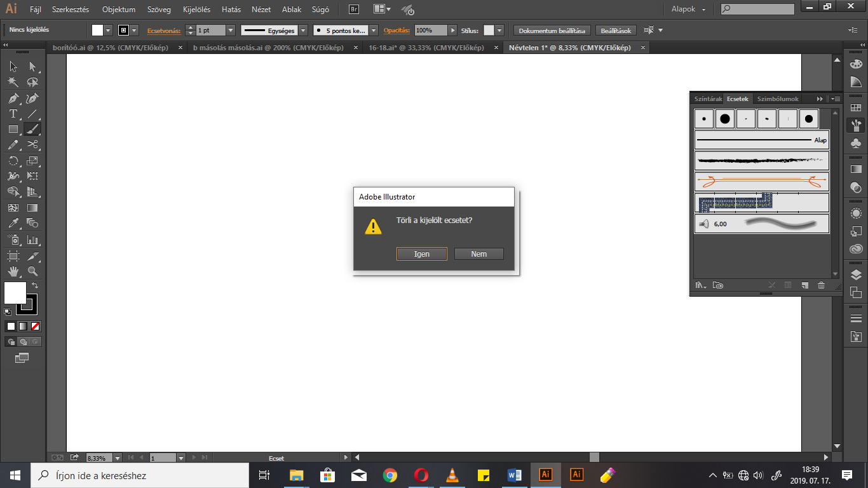Click the Beállítások button

[x=616, y=30]
